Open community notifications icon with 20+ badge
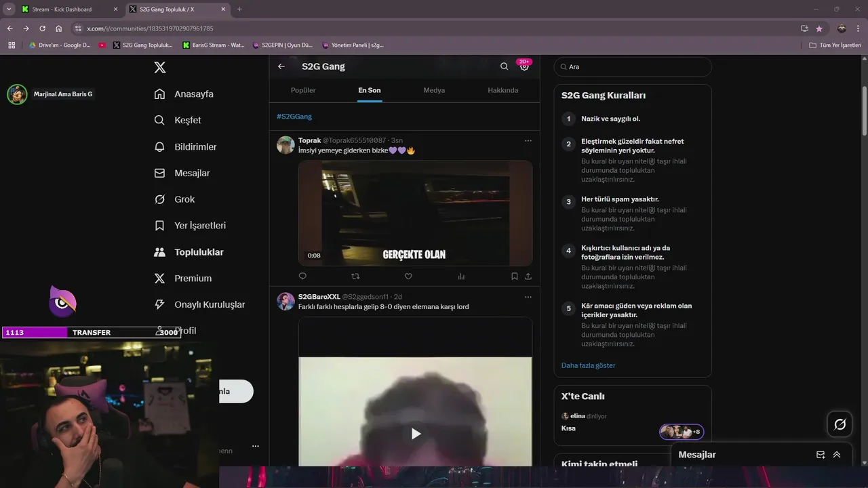The height and width of the screenshot is (488, 868). coord(524,66)
